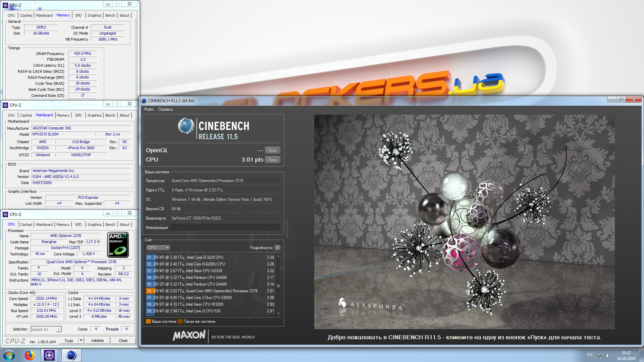Image resolution: width=644 pixels, height=362 pixels.
Task: Run OpenGL test with Пуск button
Action: click(272, 150)
